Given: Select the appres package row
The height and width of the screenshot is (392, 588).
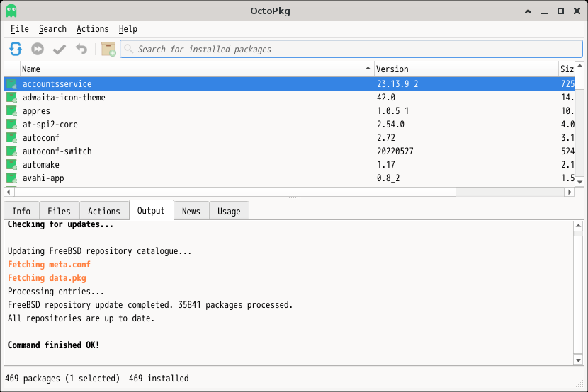Looking at the screenshot, I should [289, 111].
